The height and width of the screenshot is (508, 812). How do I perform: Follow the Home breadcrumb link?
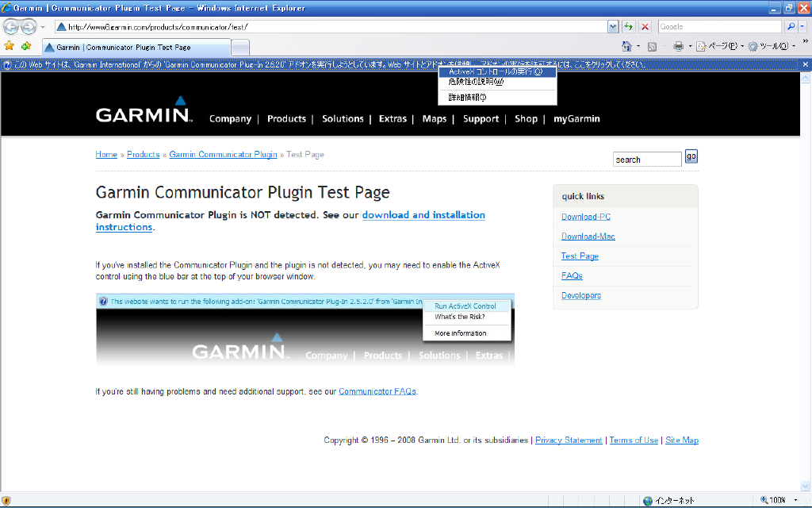[106, 155]
